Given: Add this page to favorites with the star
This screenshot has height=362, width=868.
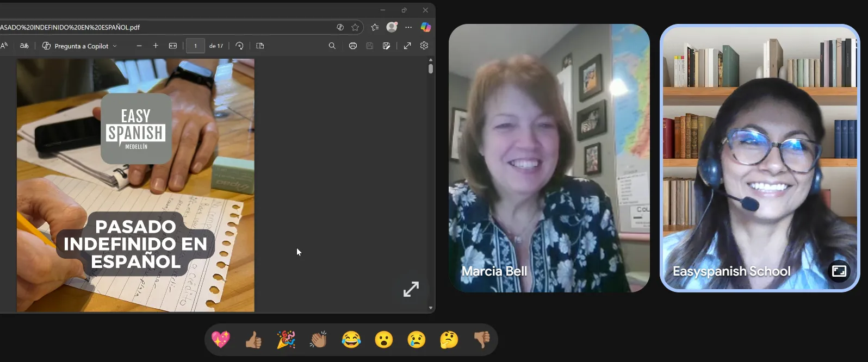Looking at the screenshot, I should click(x=355, y=27).
